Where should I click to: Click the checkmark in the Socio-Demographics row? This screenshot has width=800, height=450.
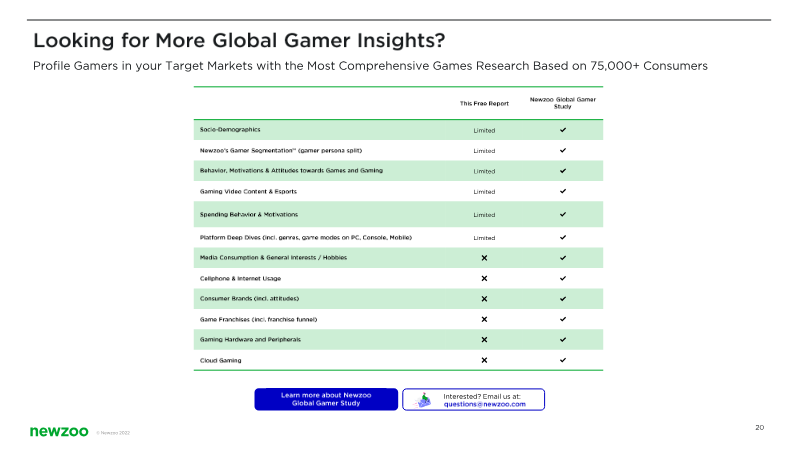pos(563,130)
